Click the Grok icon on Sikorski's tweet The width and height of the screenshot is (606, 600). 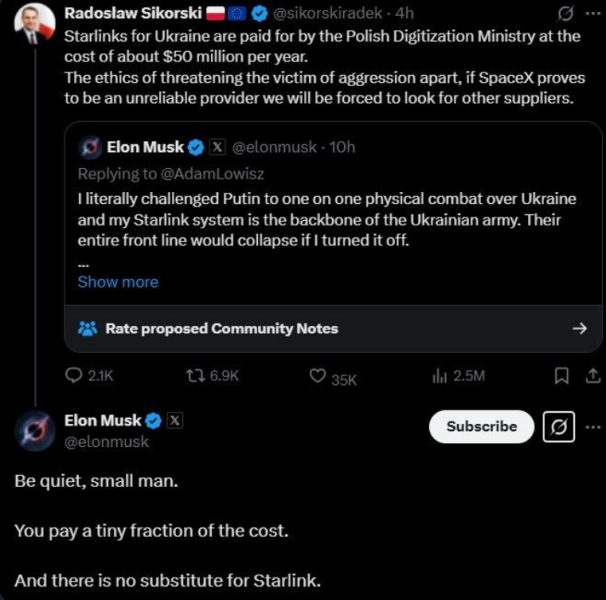tap(567, 14)
